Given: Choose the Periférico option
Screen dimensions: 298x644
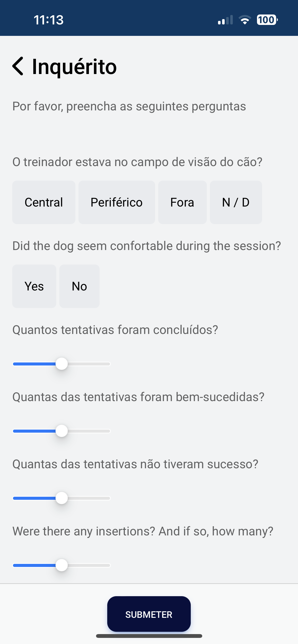Looking at the screenshot, I should click(x=117, y=202).
